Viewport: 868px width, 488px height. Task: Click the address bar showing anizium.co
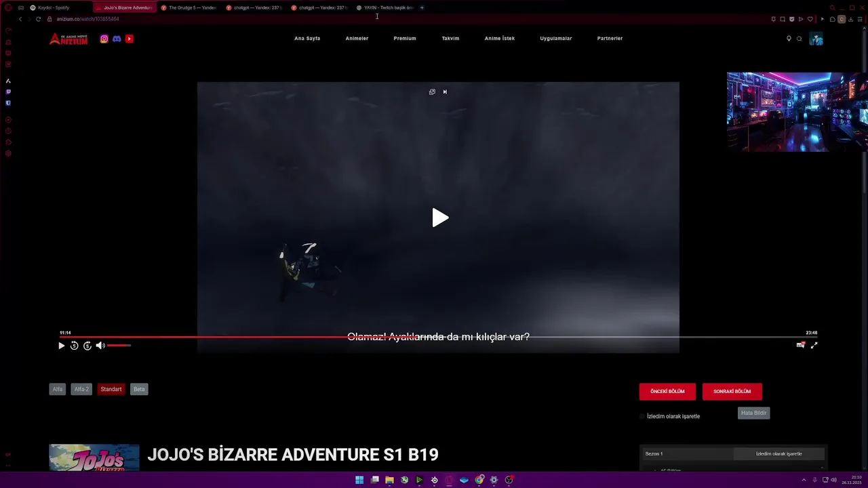coord(407,19)
